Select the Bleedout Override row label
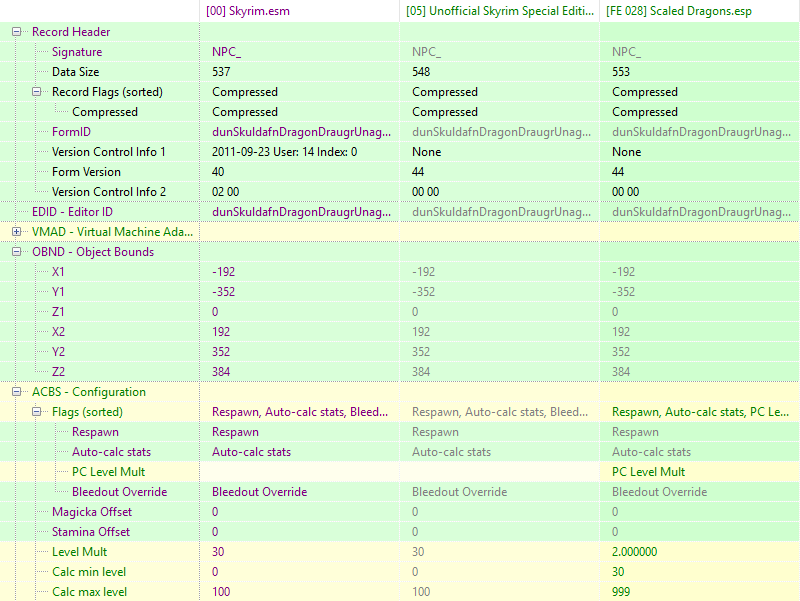The height and width of the screenshot is (601, 800). [119, 492]
